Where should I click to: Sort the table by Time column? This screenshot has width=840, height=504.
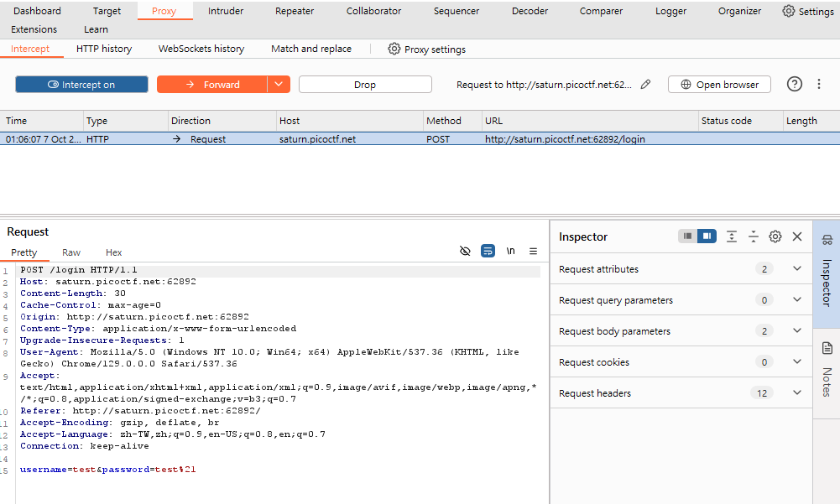point(42,121)
